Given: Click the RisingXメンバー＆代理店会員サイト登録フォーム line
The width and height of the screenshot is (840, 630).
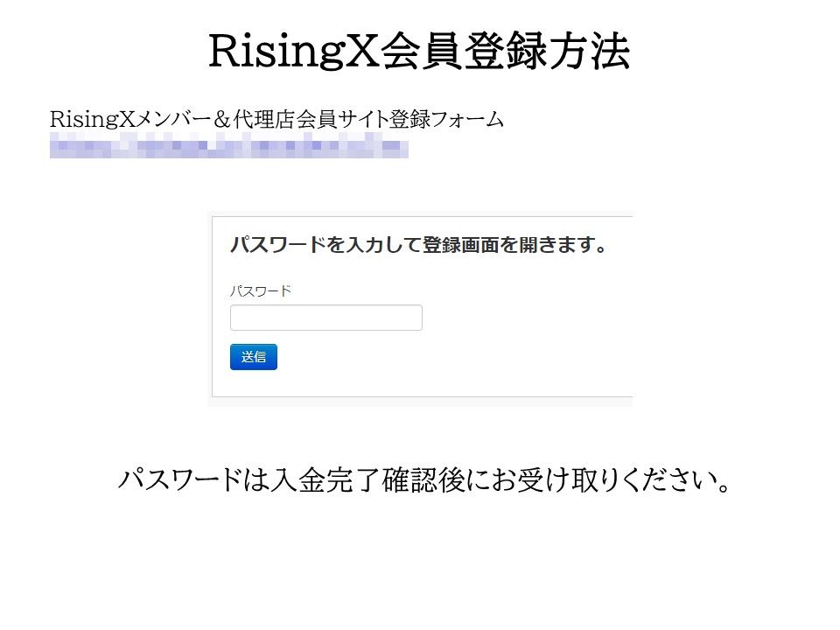Looking at the screenshot, I should (x=276, y=119).
